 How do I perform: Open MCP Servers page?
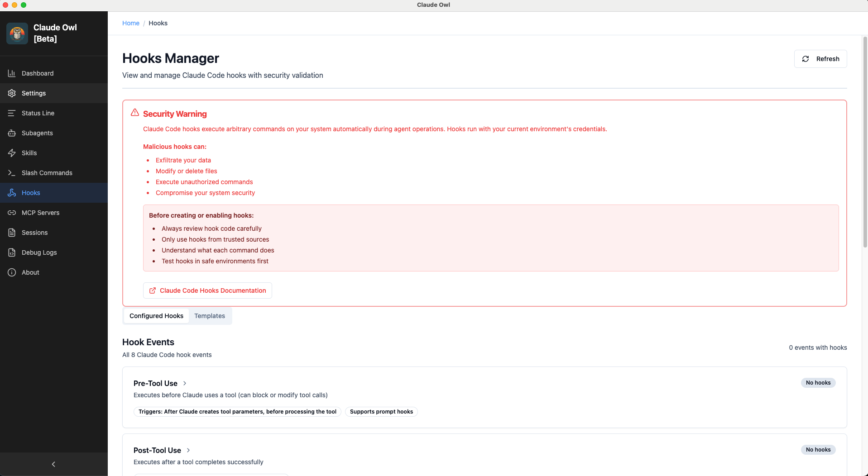point(54,213)
